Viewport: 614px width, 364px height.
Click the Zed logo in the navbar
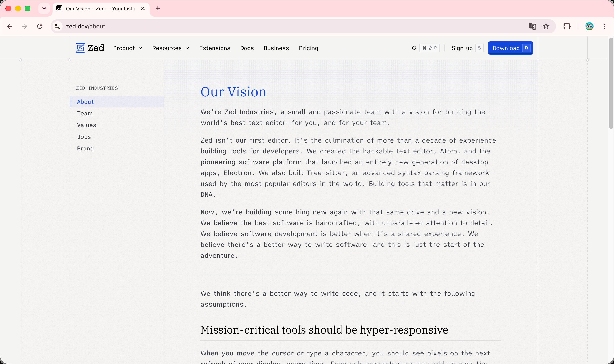point(90,48)
